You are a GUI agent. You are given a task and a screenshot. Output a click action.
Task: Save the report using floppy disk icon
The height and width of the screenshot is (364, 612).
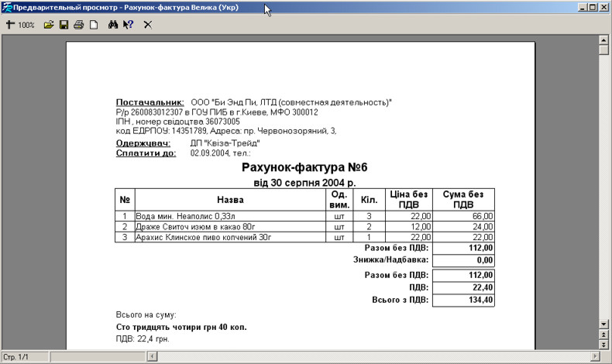pyautogui.click(x=64, y=25)
